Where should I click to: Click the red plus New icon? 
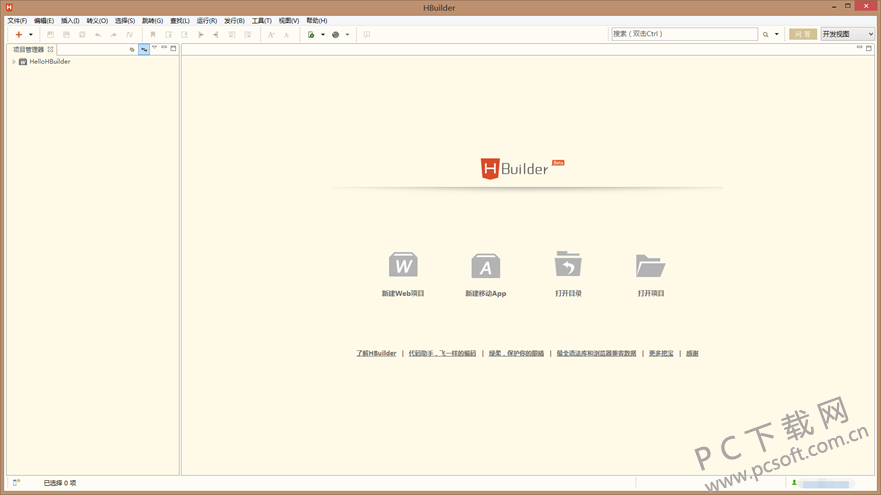(x=19, y=34)
